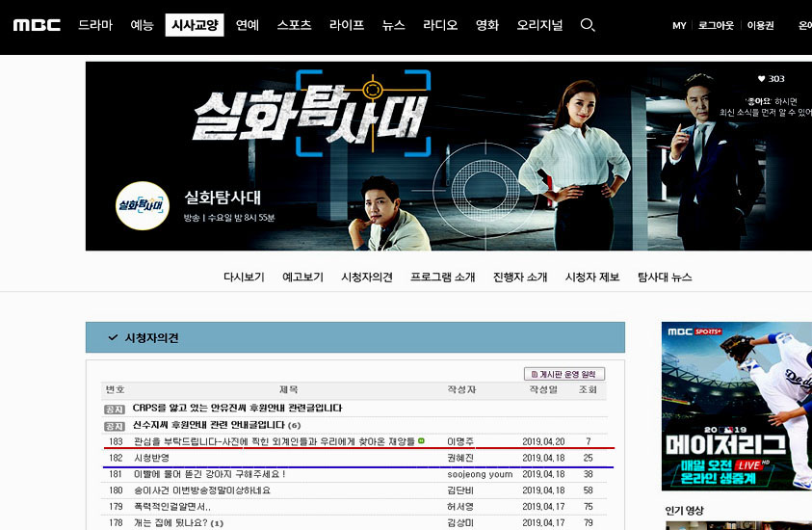The height and width of the screenshot is (530, 812).
Task: Click the 게시판 운영 원칙 button
Action: pyautogui.click(x=564, y=374)
